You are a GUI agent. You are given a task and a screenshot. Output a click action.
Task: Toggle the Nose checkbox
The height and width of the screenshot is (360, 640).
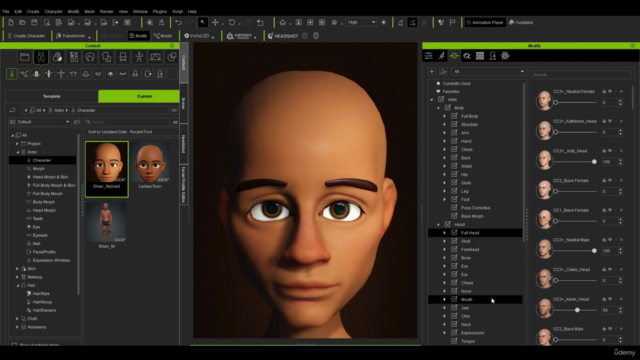454,291
